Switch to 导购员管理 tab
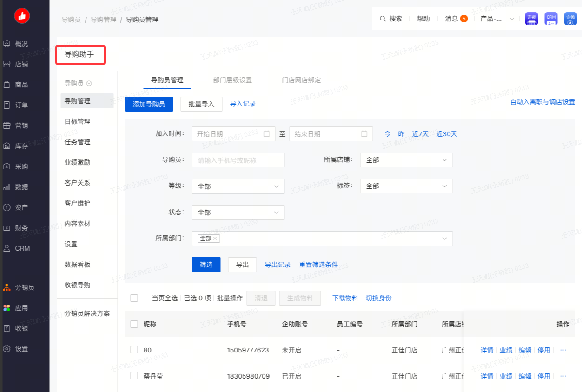Image resolution: width=582 pixels, height=392 pixels. pos(167,80)
